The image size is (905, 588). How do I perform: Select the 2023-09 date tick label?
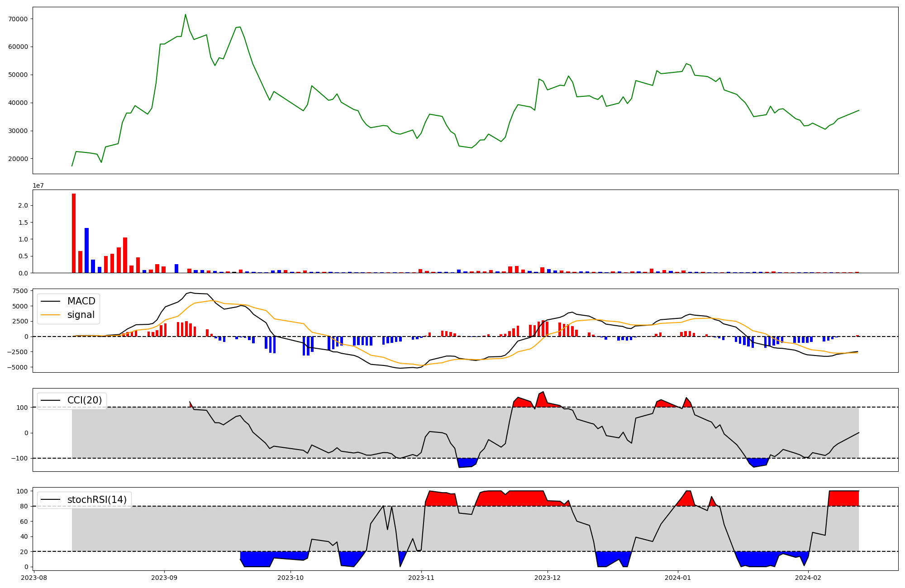click(164, 578)
